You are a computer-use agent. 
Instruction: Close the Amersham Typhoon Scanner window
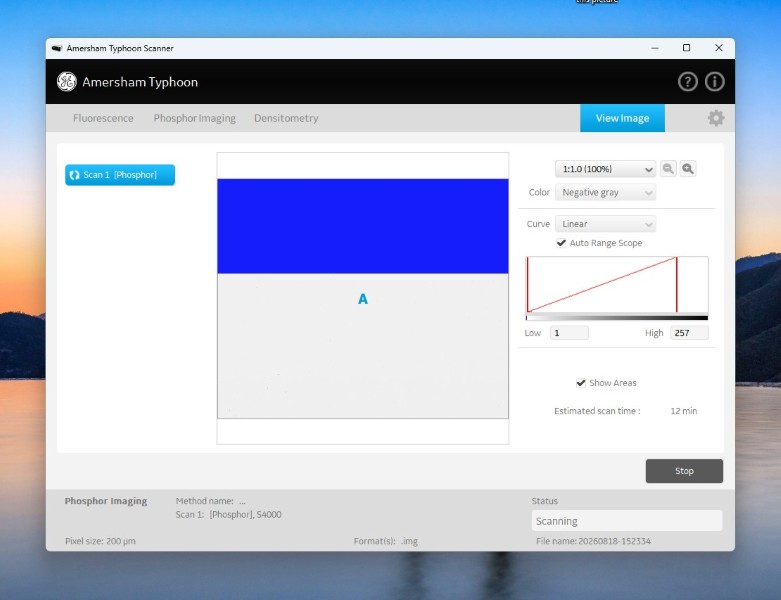pos(718,48)
